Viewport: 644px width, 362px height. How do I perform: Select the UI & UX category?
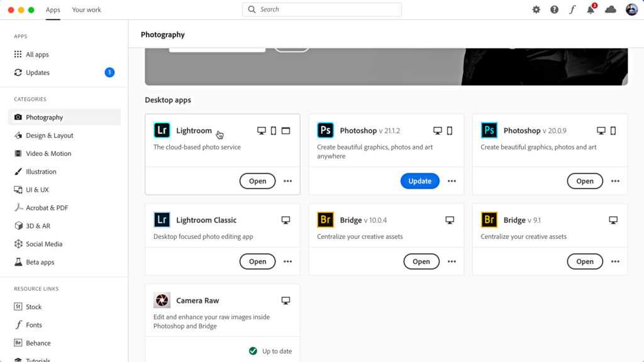(64, 190)
